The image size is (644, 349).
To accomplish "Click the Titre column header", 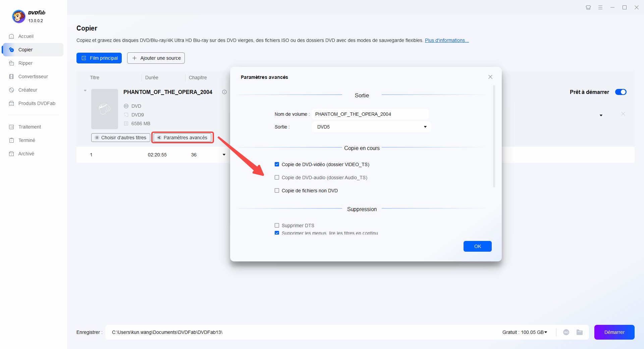I will pyautogui.click(x=95, y=78).
